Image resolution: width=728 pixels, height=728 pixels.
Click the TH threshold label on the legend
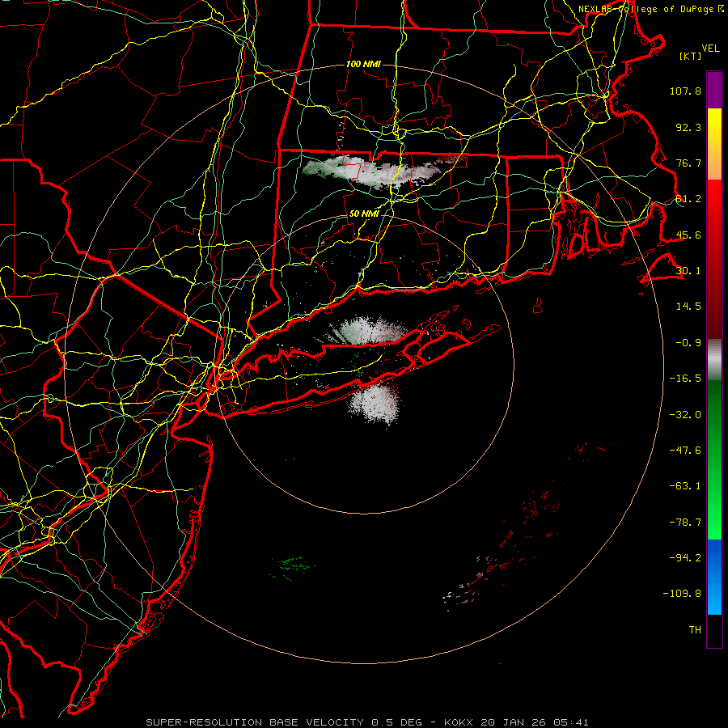(695, 630)
